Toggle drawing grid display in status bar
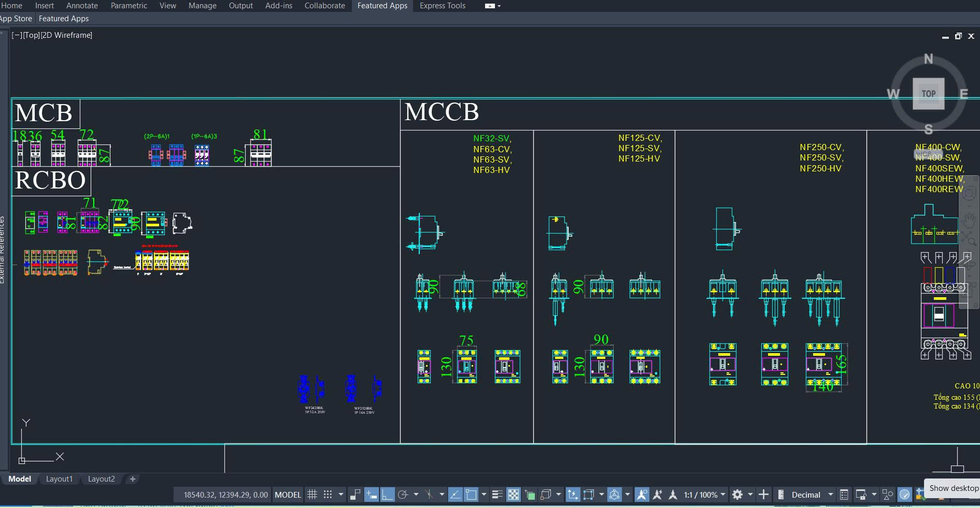 (x=312, y=495)
